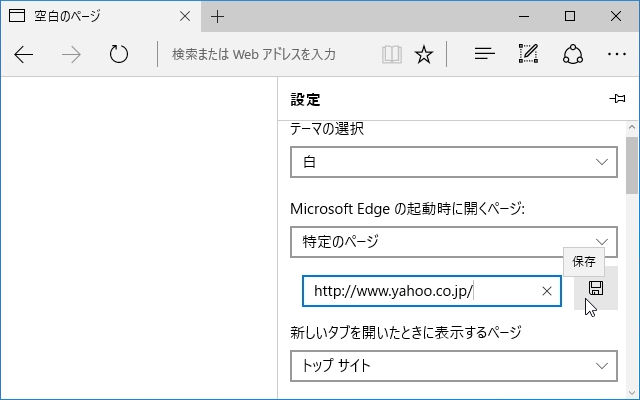Maximize the Edge window
640x400 pixels.
coord(570,16)
